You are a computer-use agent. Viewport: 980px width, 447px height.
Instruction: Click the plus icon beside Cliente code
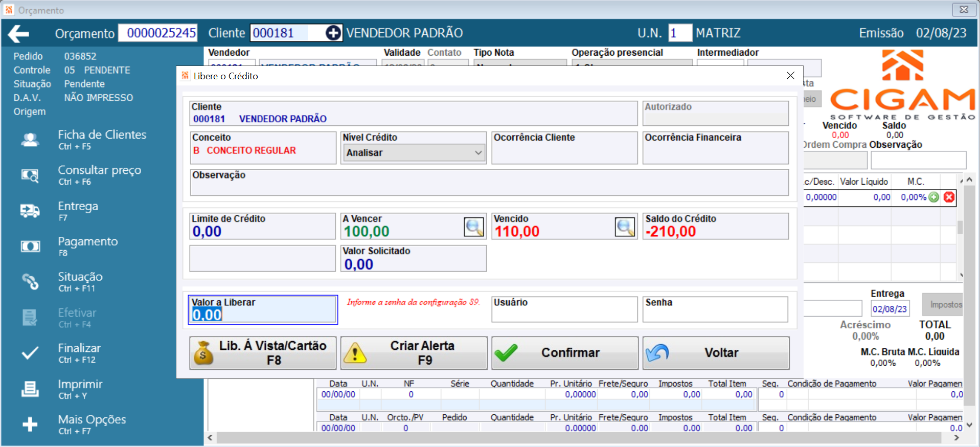(x=333, y=33)
